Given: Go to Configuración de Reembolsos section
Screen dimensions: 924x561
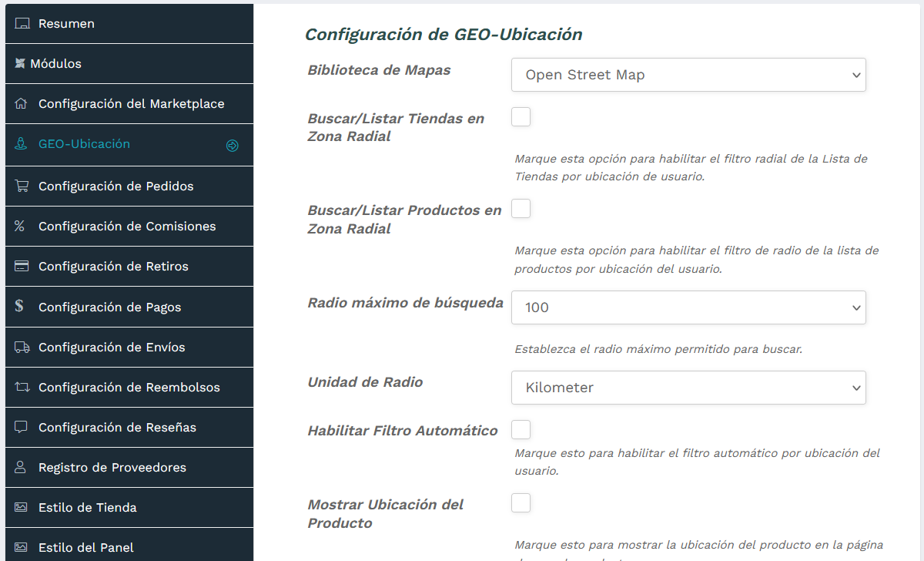Looking at the screenshot, I should [x=129, y=386].
